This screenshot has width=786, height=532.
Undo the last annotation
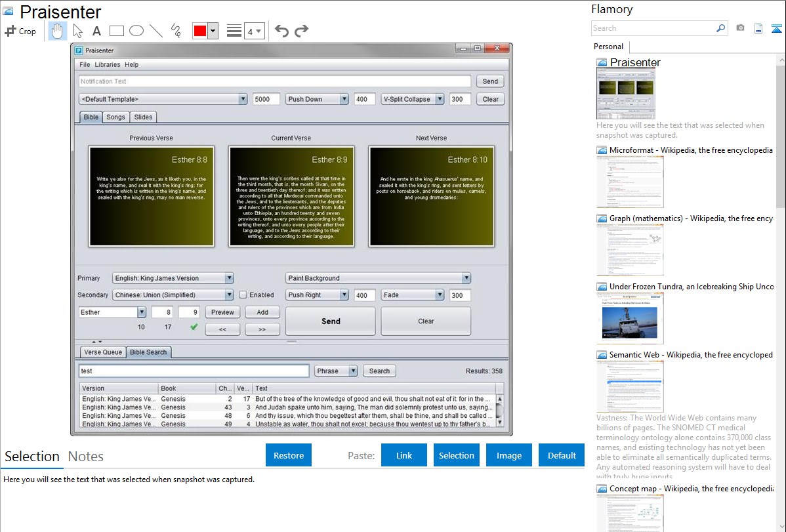click(x=281, y=31)
